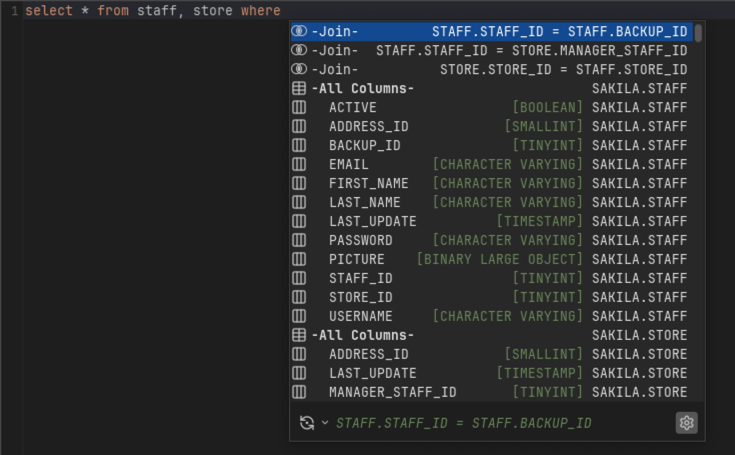Choose the STAFF table's LAST_UPDATE timestamp column
The image size is (735, 455).
tap(372, 221)
